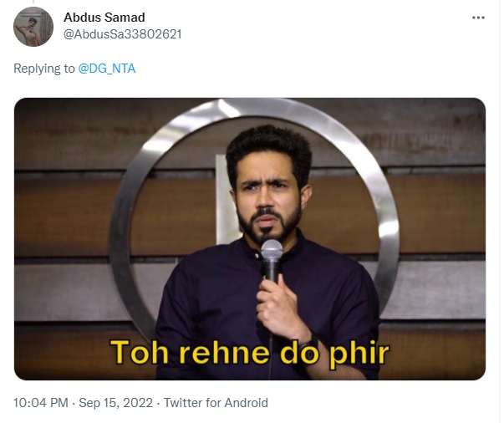Click the 'Replying to' text

click(43, 69)
